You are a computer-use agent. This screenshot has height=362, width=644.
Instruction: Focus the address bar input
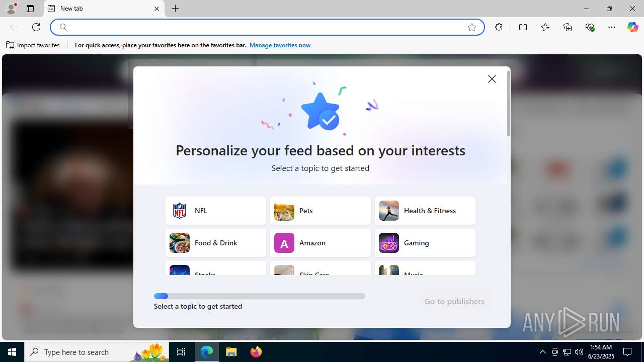coord(267,27)
